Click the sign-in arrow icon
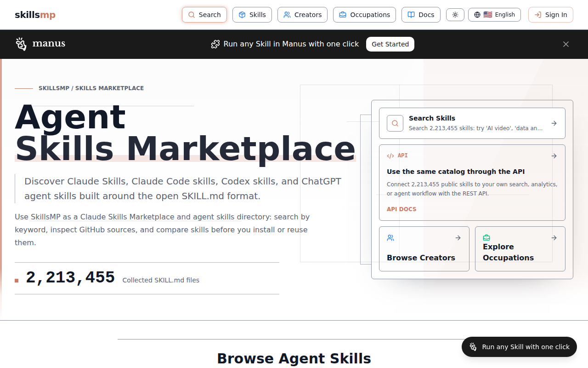 [x=538, y=15]
